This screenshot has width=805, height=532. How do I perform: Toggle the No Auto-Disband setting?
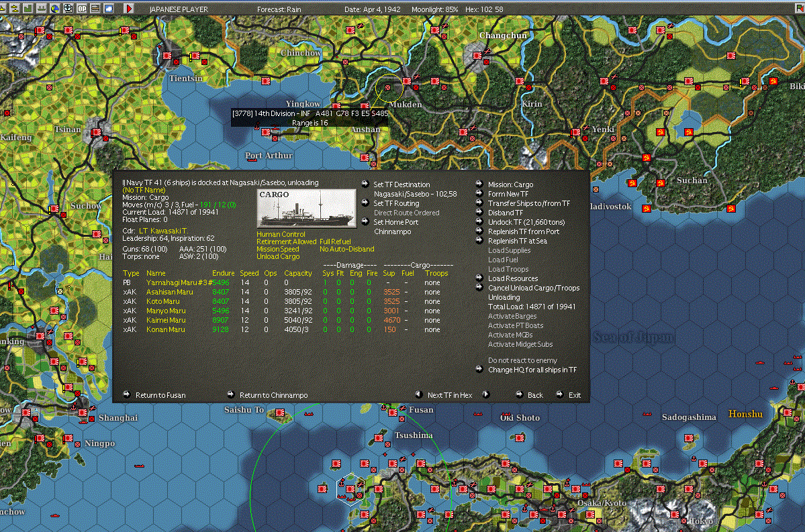click(x=347, y=250)
